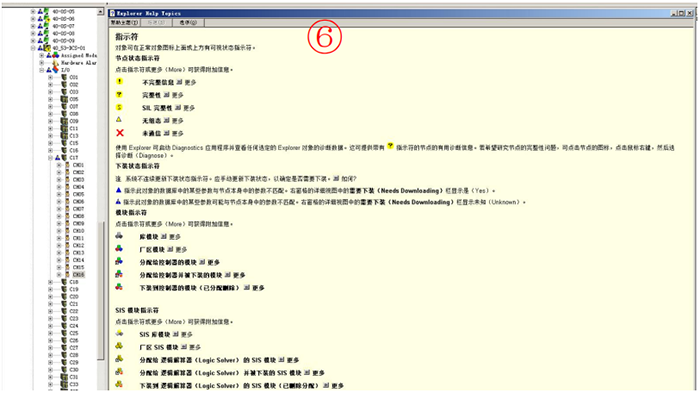Click the 更多 link next to 库模块
This screenshot has width=700, height=393.
click(x=175, y=237)
